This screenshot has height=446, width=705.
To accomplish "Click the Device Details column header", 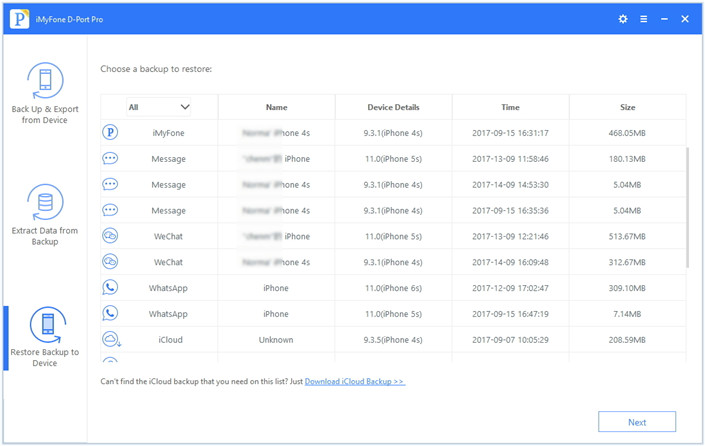I will tap(393, 107).
